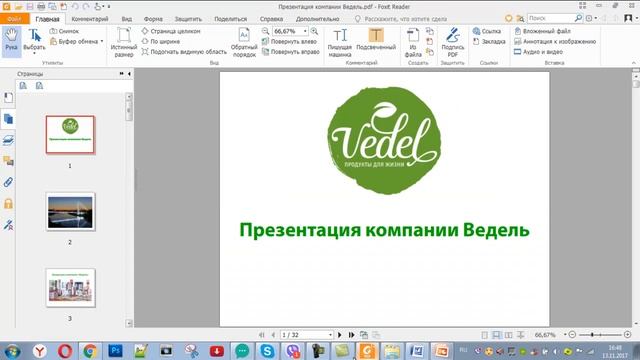
Task: Zoom out using ribbon magnifier minus
Action: pos(265,31)
